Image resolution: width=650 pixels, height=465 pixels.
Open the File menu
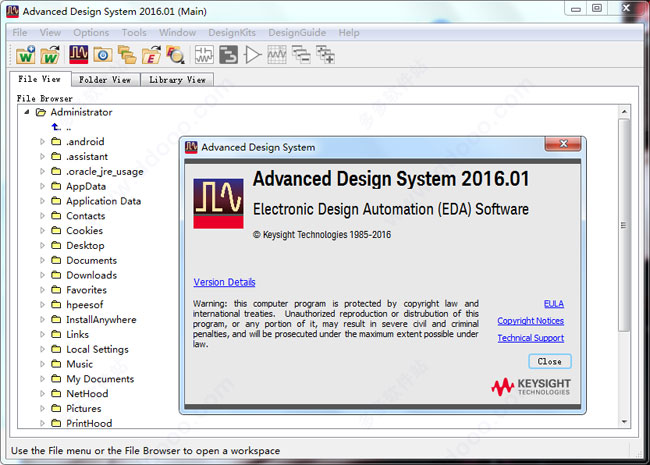[19, 32]
